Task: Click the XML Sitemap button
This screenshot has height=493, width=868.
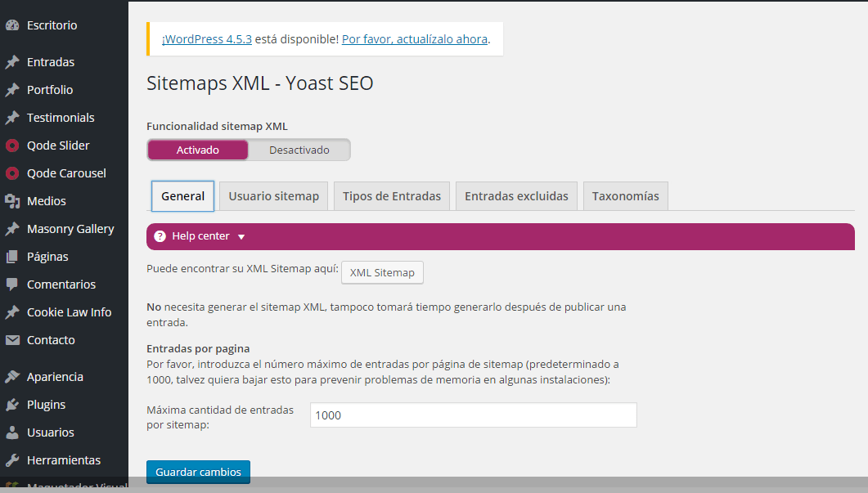Action: [382, 273]
